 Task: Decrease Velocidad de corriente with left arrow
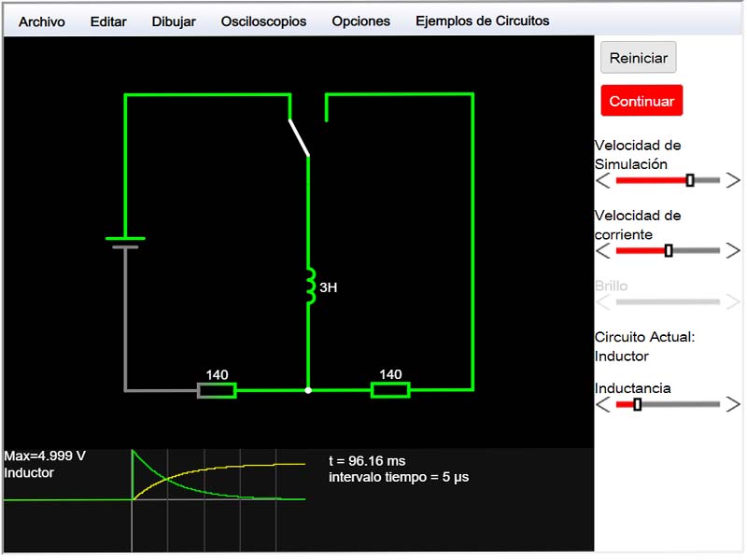pos(603,250)
